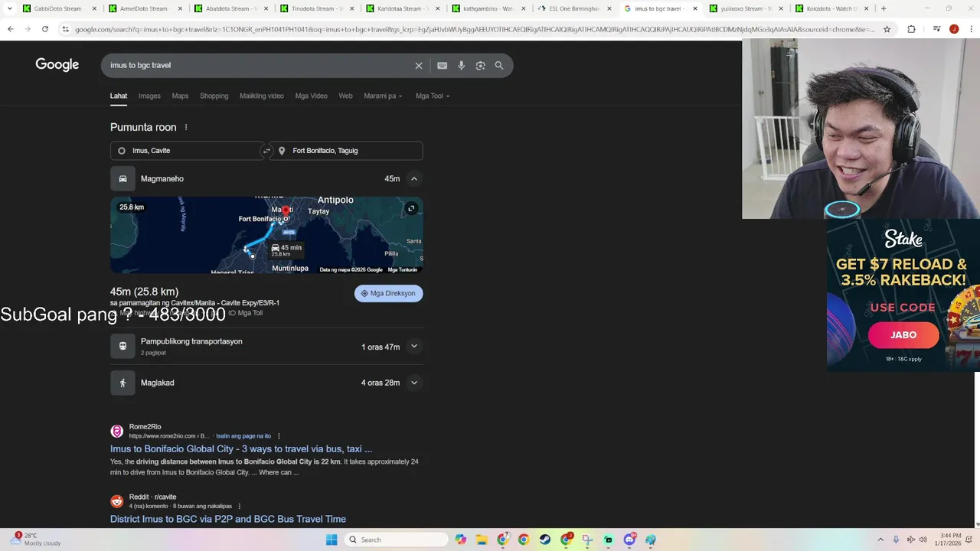
Task: Swap origin and destination locations
Action: click(266, 151)
